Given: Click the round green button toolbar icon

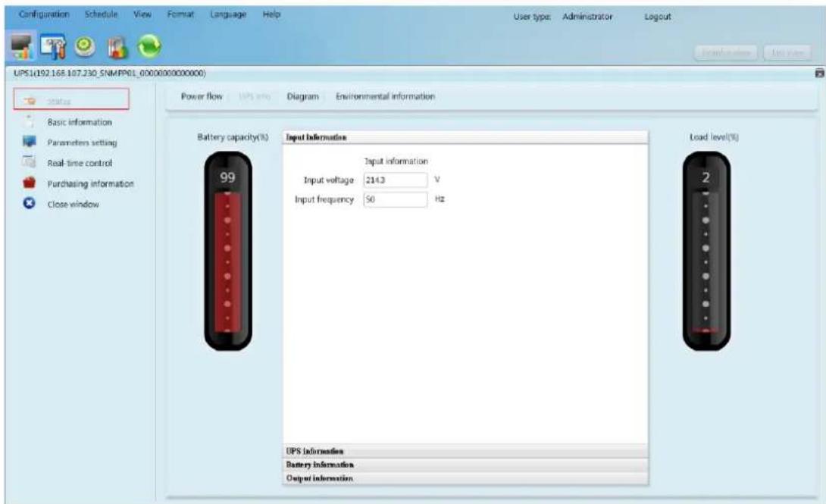Looking at the screenshot, I should 85,46.
